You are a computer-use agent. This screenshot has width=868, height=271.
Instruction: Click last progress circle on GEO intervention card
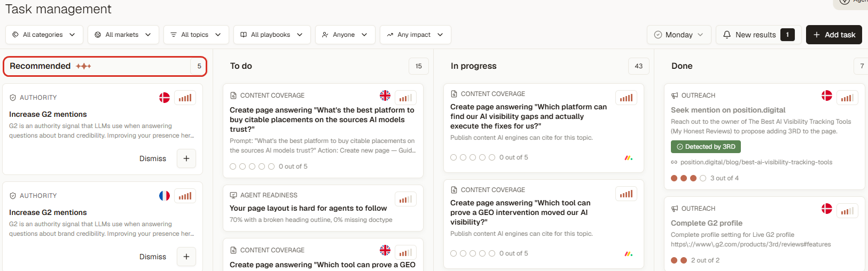(x=492, y=253)
